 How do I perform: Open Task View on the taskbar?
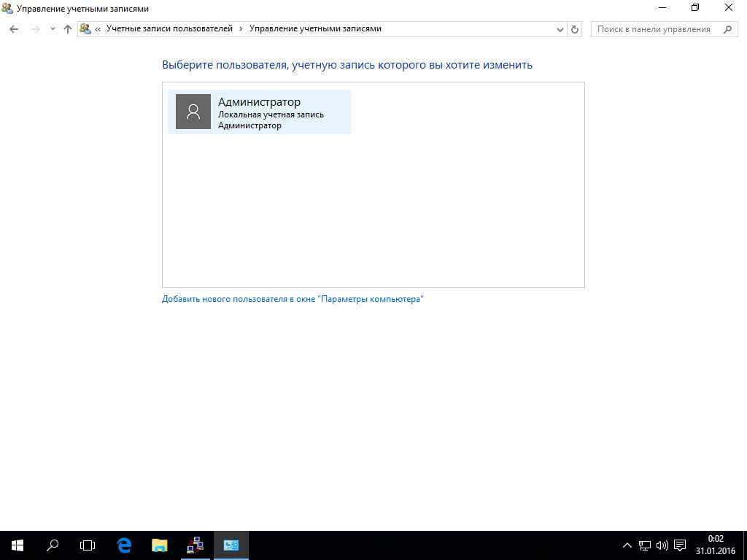tap(88, 545)
